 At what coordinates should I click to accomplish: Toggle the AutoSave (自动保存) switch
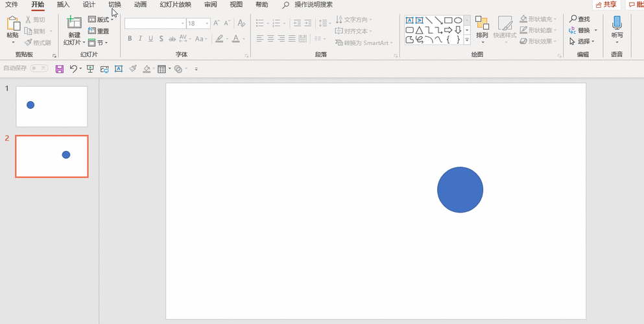click(38, 68)
